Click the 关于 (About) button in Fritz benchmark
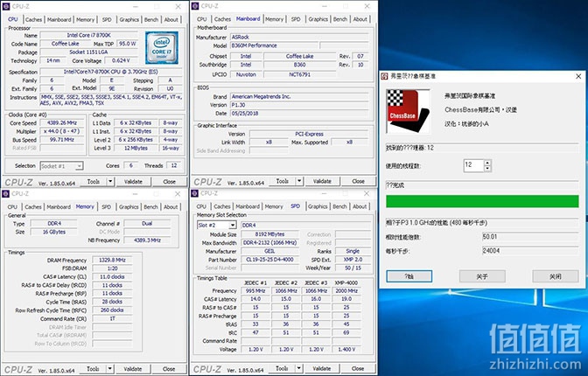The height and width of the screenshot is (376, 588). pos(482,276)
